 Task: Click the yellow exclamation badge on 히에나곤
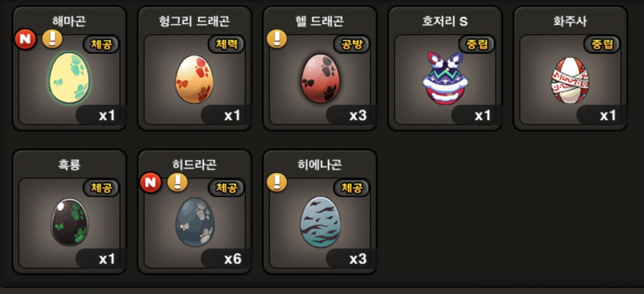277,182
